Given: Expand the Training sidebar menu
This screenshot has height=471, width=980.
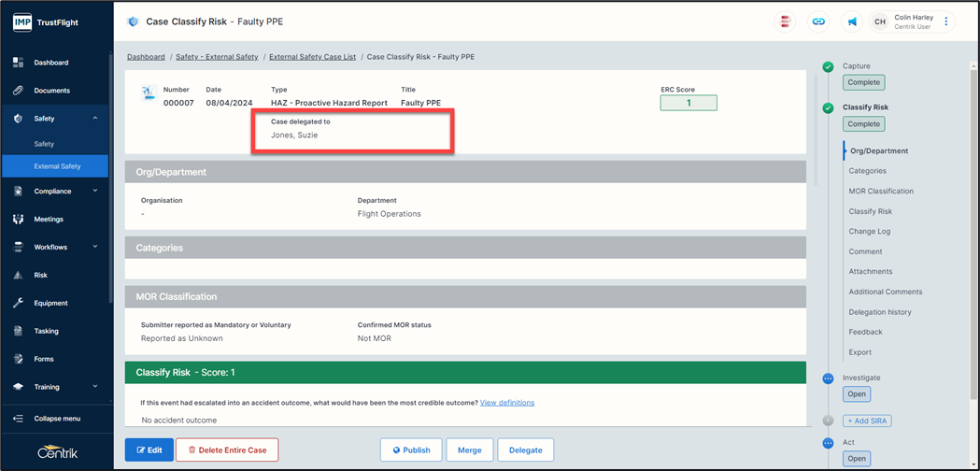Looking at the screenshot, I should tap(94, 387).
